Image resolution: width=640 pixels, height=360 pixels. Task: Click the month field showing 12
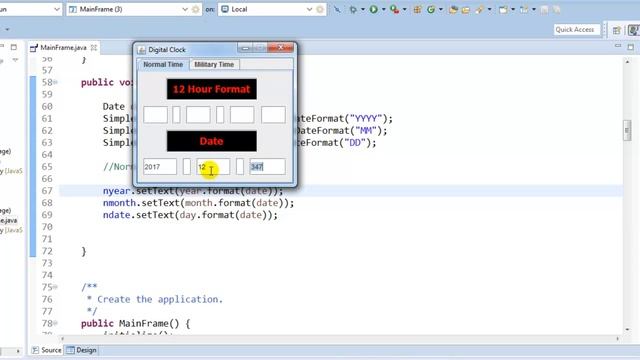pos(213,167)
